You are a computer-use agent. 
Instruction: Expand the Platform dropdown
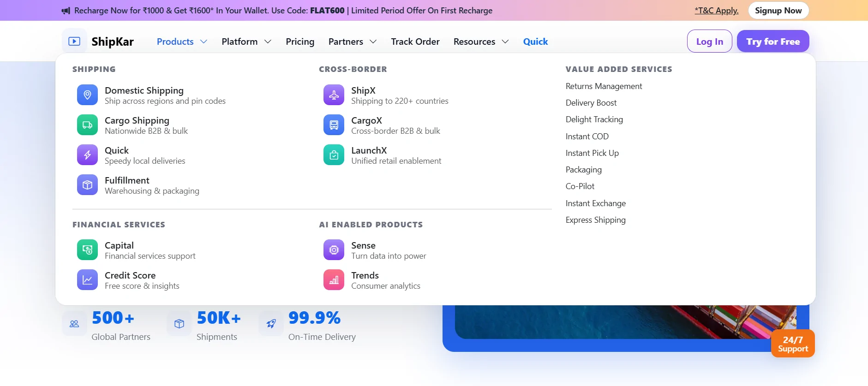[246, 42]
